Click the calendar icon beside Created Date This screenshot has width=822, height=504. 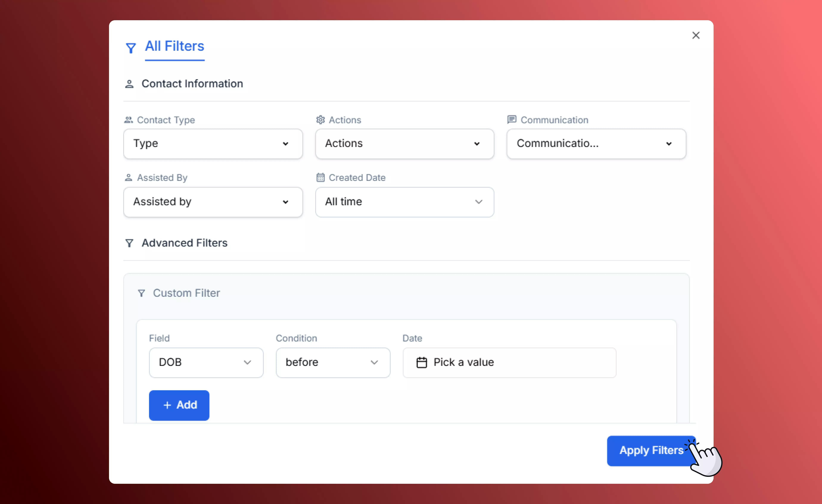point(321,177)
